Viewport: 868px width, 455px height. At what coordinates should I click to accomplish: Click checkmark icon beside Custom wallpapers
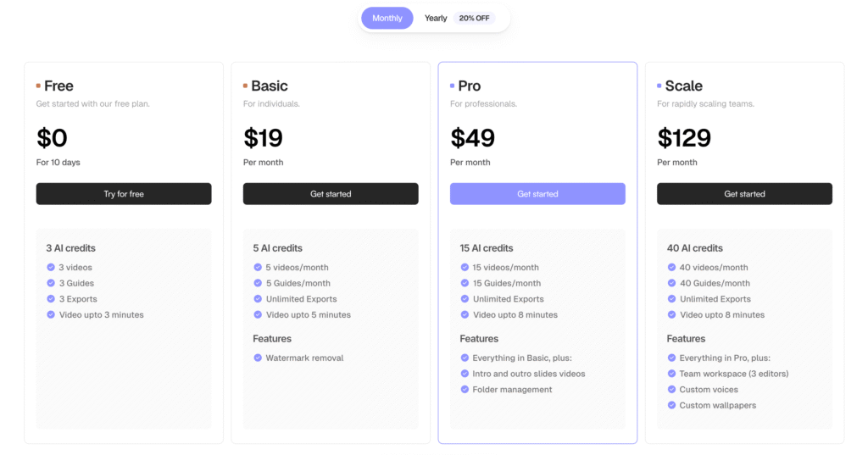pos(671,405)
